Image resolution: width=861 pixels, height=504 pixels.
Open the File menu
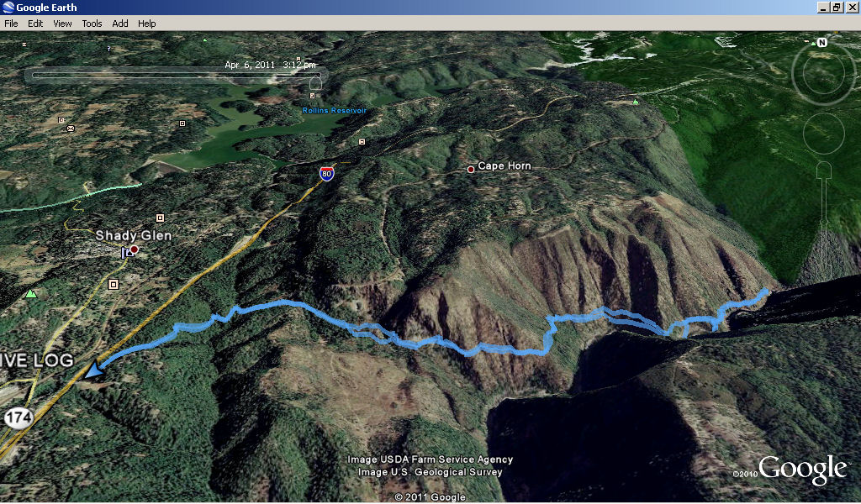11,24
